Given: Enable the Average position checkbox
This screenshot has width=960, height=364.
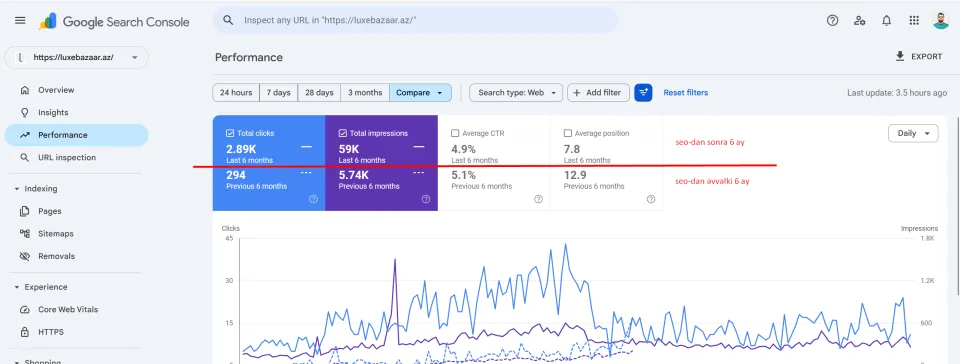Looking at the screenshot, I should click(568, 133).
